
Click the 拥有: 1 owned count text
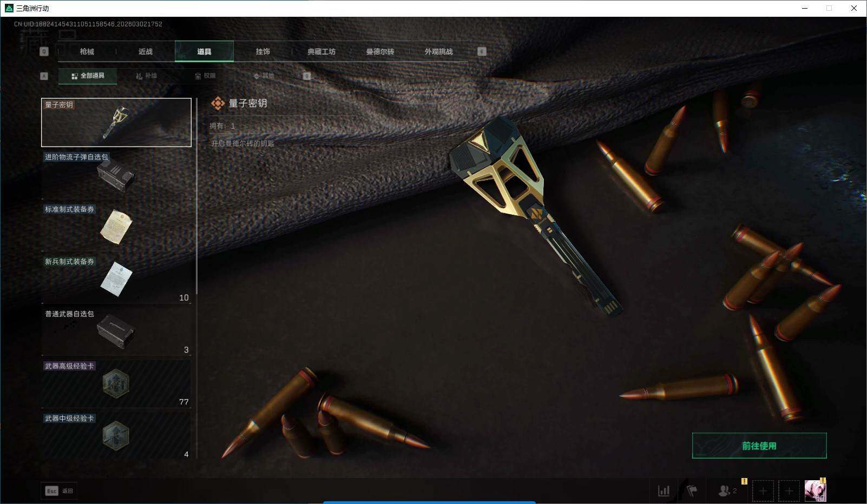[222, 126]
